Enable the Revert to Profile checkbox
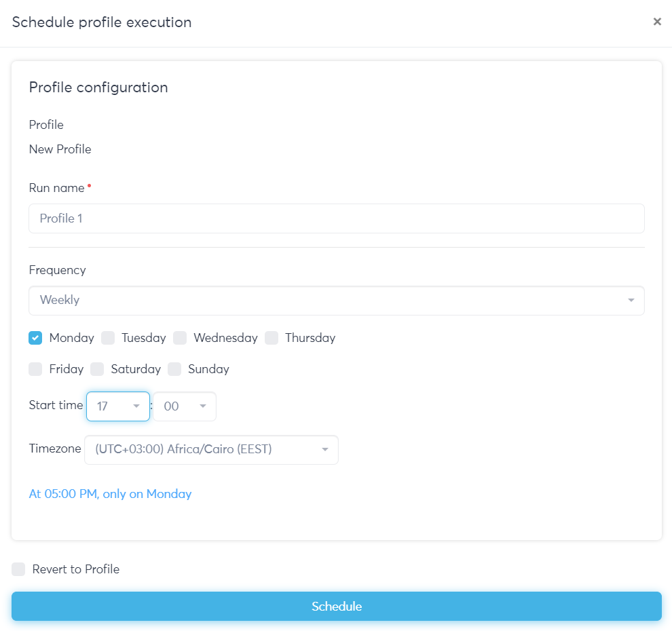This screenshot has width=672, height=631. click(x=19, y=569)
